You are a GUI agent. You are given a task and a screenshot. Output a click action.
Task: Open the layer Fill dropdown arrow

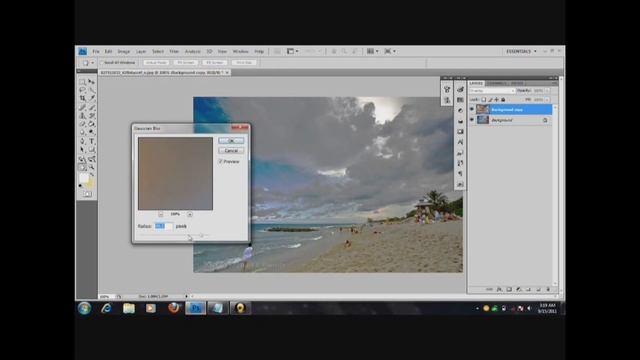547,100
